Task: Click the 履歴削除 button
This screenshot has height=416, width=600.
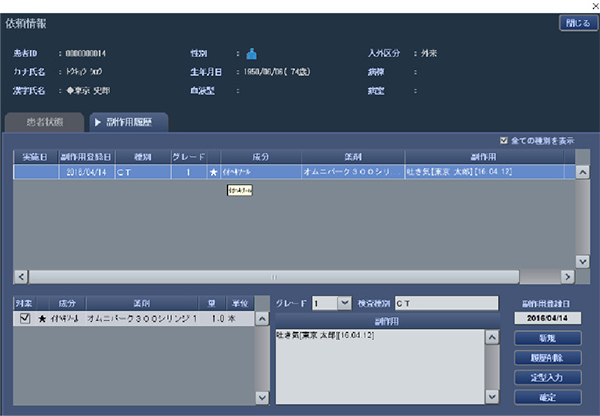Action: (548, 358)
